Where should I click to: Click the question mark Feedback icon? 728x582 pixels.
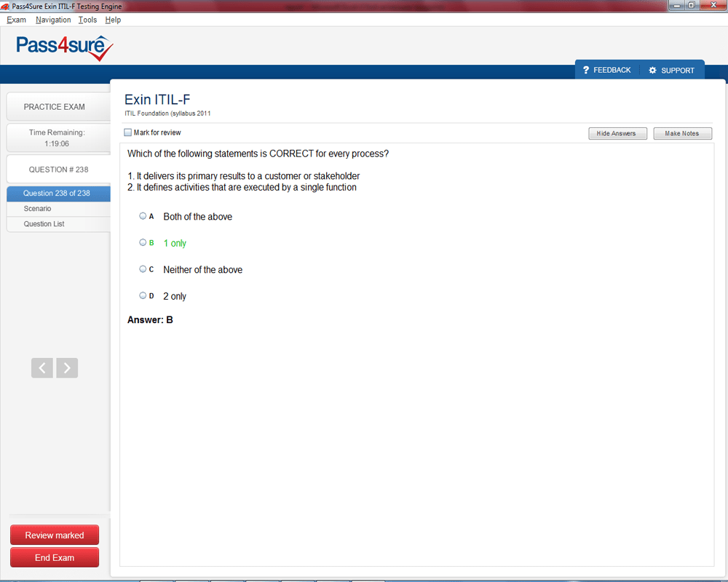[x=586, y=70]
